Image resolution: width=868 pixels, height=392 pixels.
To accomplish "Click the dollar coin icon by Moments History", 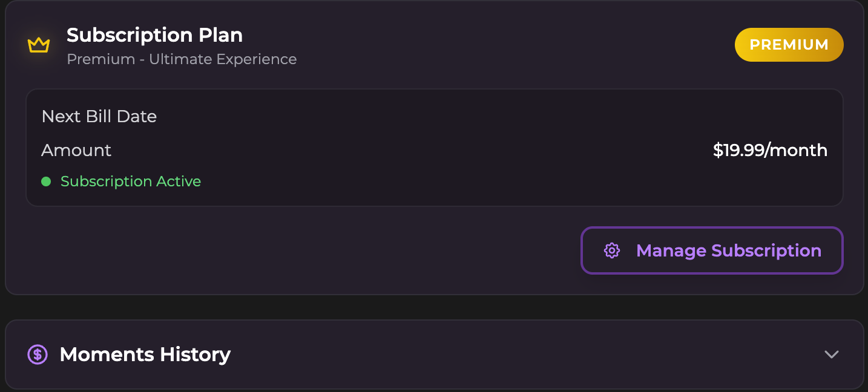I will pyautogui.click(x=38, y=354).
